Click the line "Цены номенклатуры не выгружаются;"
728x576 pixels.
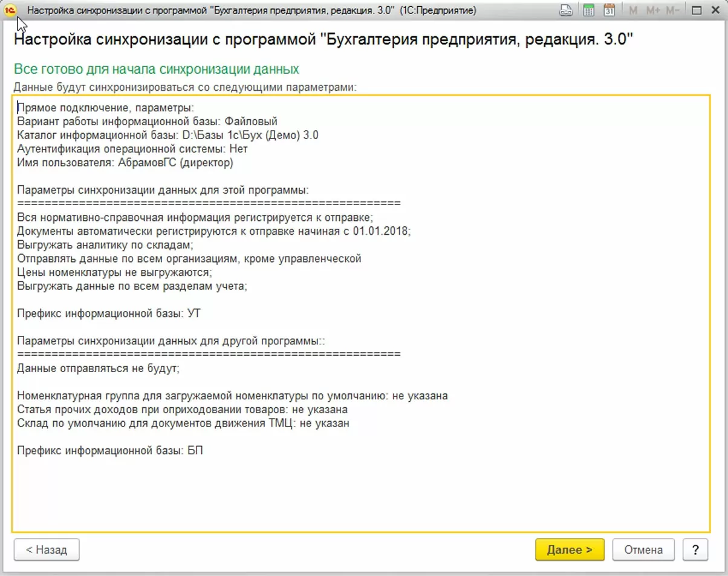[114, 272]
